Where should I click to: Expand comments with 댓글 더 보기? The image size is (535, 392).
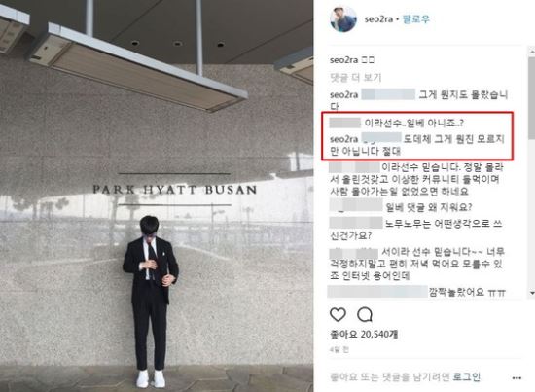tap(355, 78)
